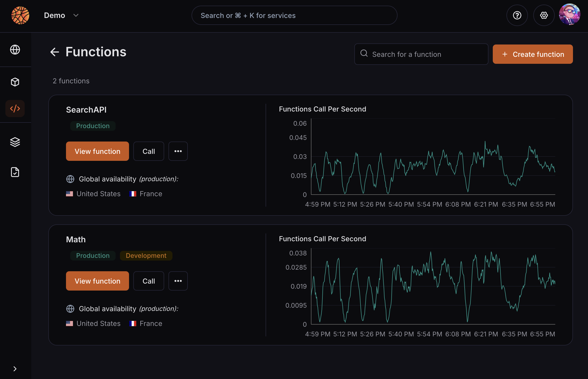The image size is (588, 379).
Task: Click the globe icon in Math availability
Action: 70,309
